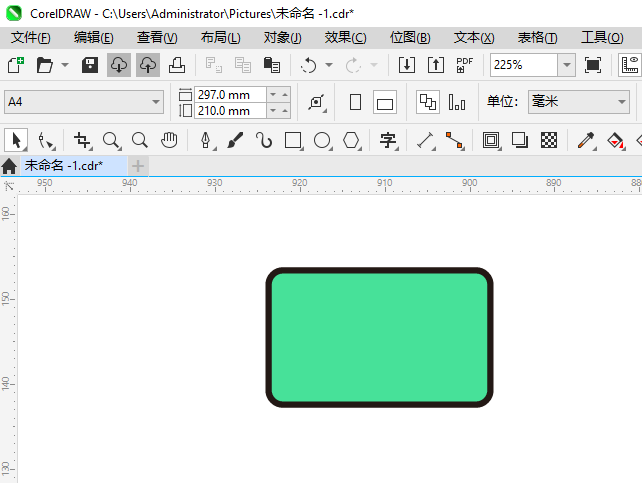Select the green rounded rectangle on canvas
Screen dimensions: 642x483
click(x=380, y=337)
